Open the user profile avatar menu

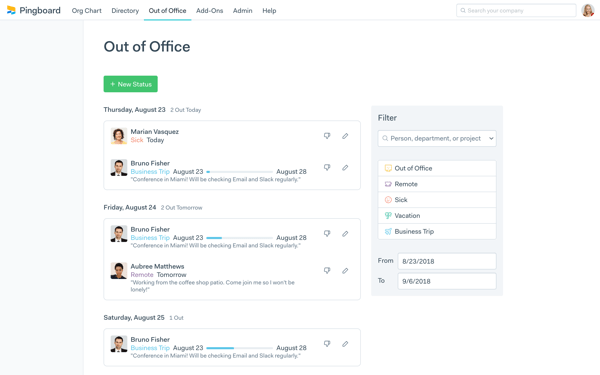pyautogui.click(x=588, y=10)
